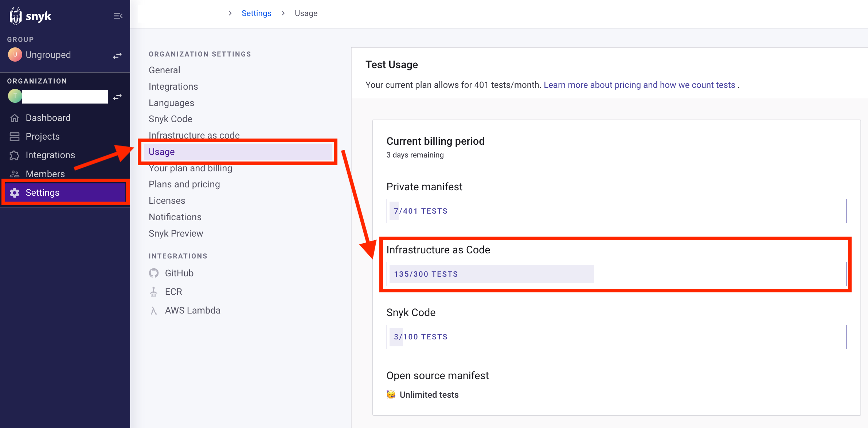Click the Test Usage heading
This screenshot has height=428, width=868.
click(392, 65)
